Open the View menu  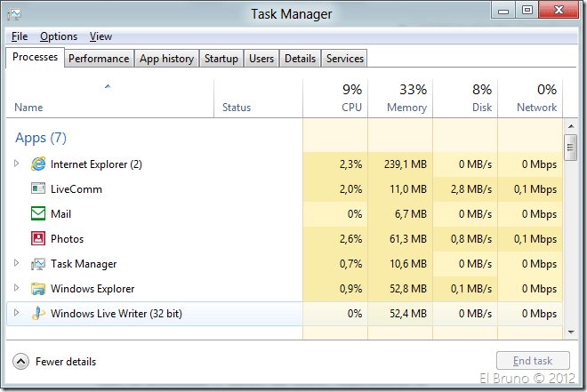click(101, 36)
